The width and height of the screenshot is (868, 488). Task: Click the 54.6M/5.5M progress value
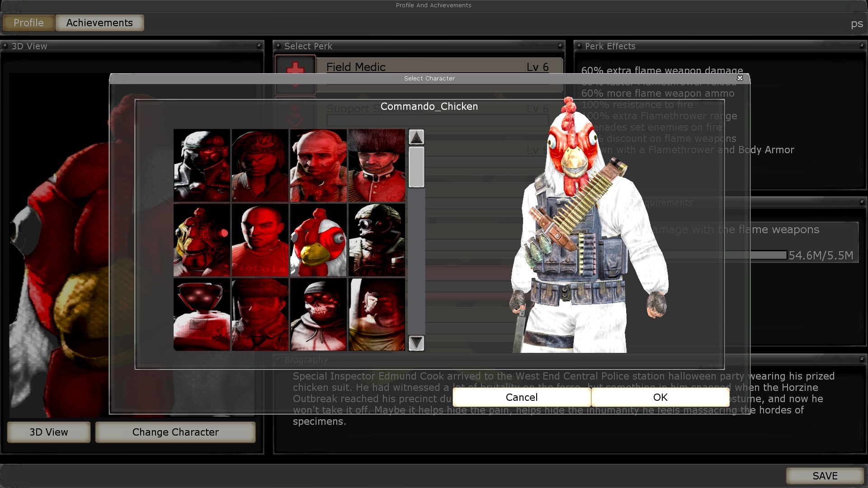tap(821, 255)
